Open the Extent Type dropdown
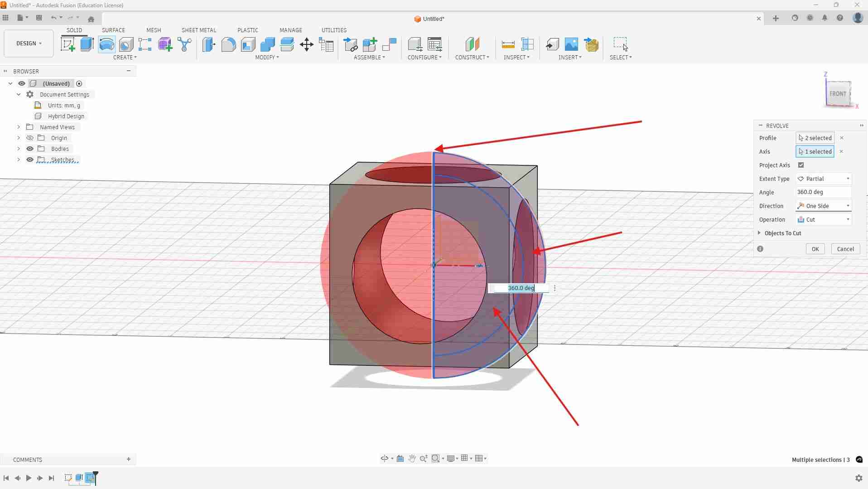Image resolution: width=868 pixels, height=489 pixels. click(x=824, y=179)
